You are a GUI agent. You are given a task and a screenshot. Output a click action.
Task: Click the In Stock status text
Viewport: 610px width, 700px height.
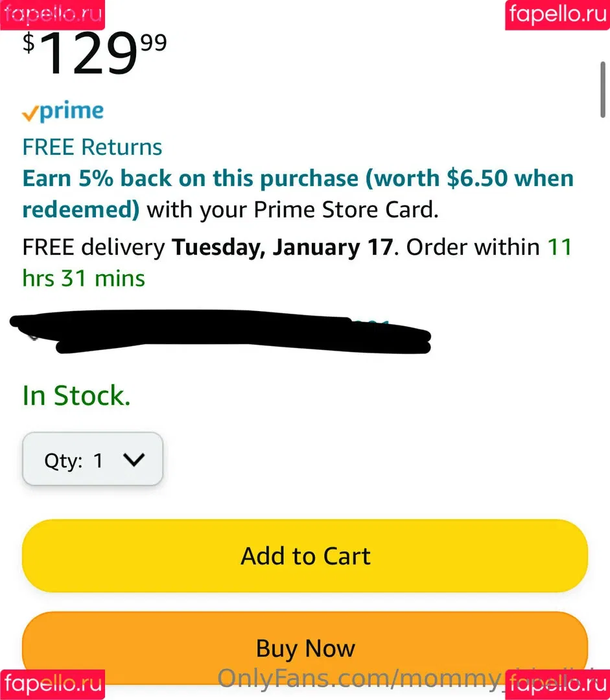(x=76, y=395)
